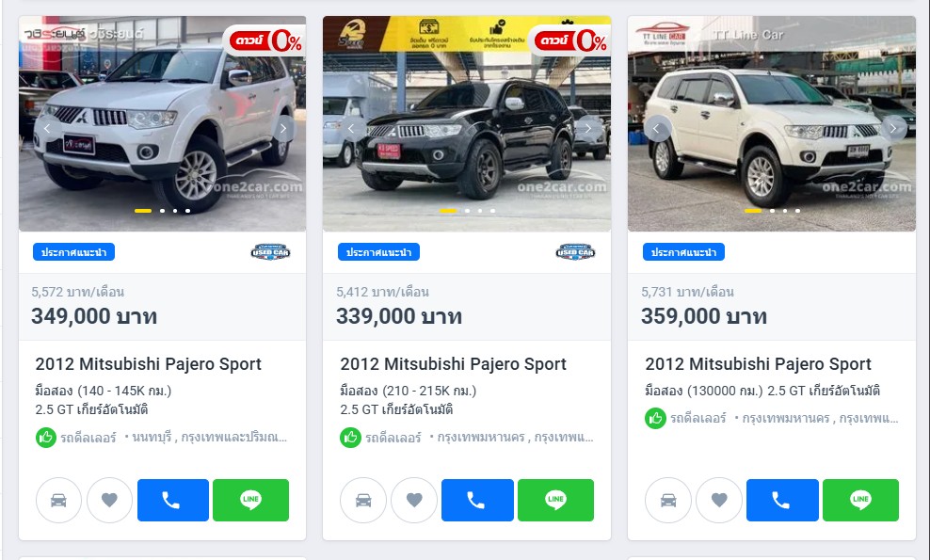Open the 2012 Mitsubishi Pajero Sport listing with 130000 km
The height and width of the screenshot is (560, 930).
pos(758,363)
